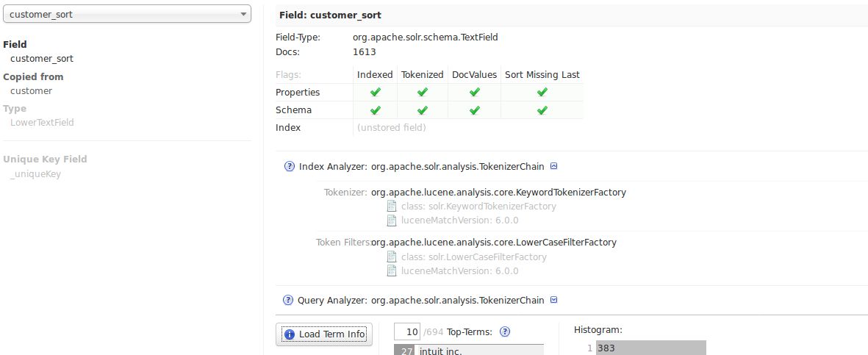Click the Properties Tokenized checkmark
The width and height of the screenshot is (868, 355).
[423, 92]
